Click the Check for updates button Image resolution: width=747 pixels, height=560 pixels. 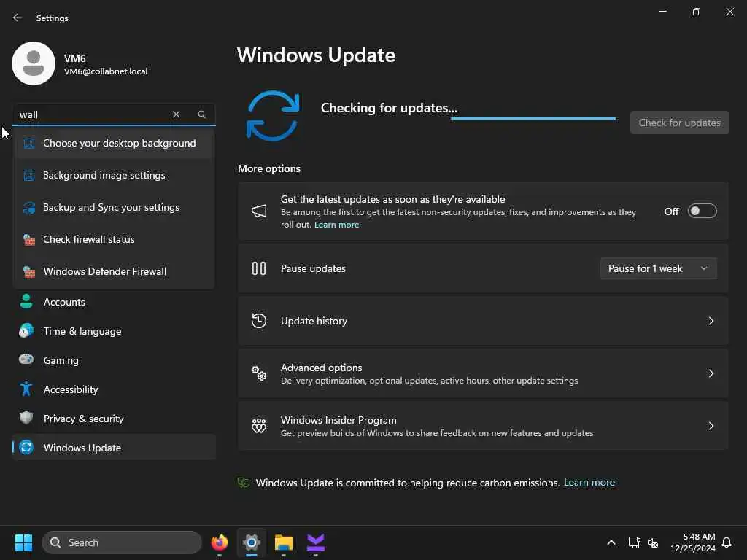tap(679, 122)
